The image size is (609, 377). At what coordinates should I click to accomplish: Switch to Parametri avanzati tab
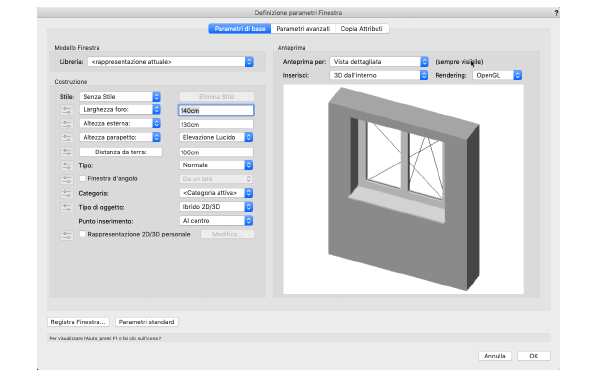pos(303,29)
